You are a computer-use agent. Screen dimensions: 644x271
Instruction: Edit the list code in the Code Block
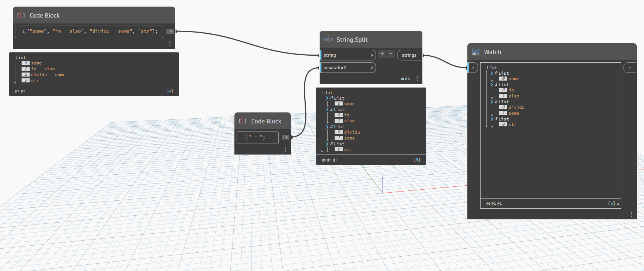[89, 31]
